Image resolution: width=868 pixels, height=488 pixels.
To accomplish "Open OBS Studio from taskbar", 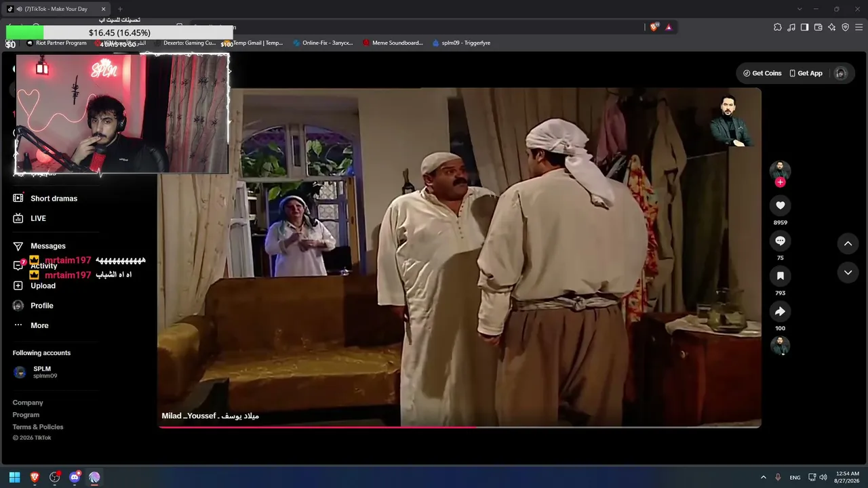I will tap(55, 477).
